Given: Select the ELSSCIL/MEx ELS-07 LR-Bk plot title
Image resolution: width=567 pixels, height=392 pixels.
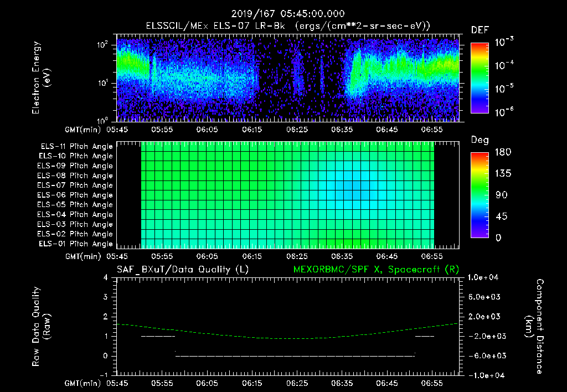Looking at the screenshot, I should [x=288, y=26].
